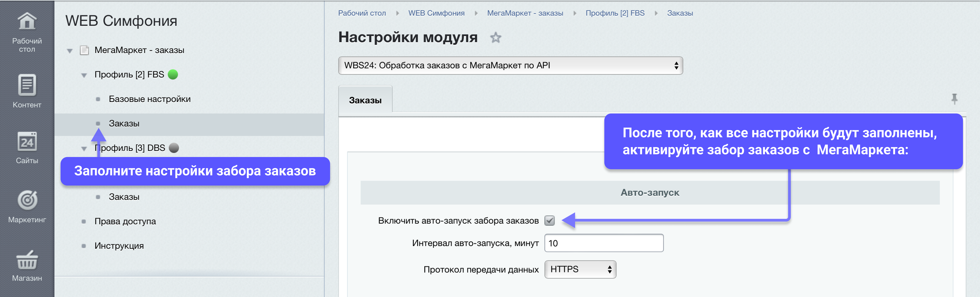Select Заказы under Профиль [2] FBS
980x297 pixels.
(124, 123)
